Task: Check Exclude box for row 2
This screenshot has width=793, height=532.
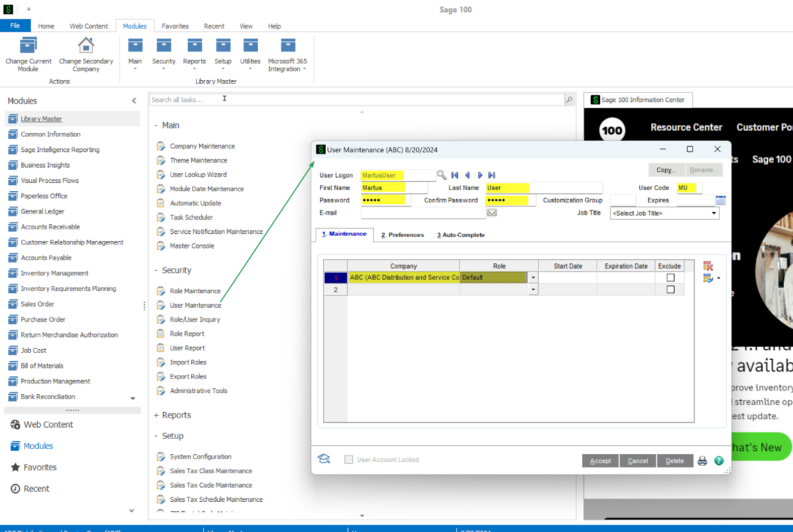Action: point(671,289)
